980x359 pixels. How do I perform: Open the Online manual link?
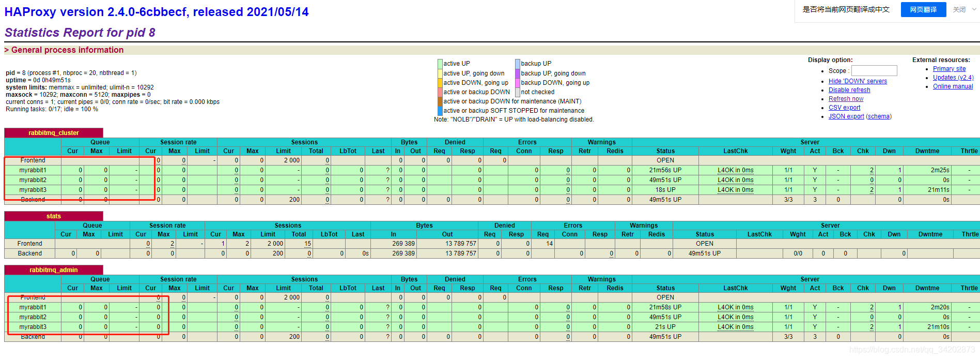(x=953, y=86)
